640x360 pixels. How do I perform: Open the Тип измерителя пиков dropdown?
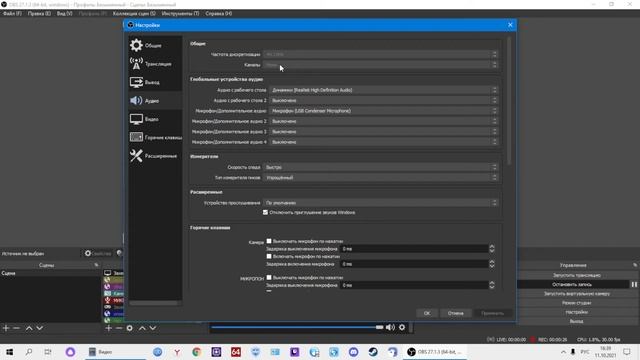[x=380, y=178]
